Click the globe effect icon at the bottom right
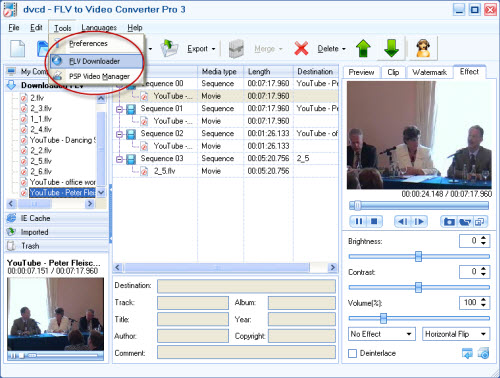Screen dimensions: 500x378 pyautogui.click(x=483, y=353)
